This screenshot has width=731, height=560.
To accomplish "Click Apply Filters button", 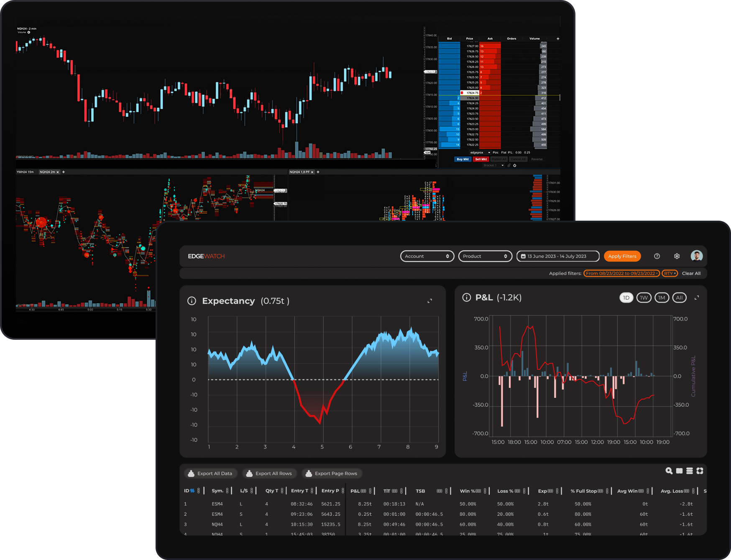I will pos(622,256).
